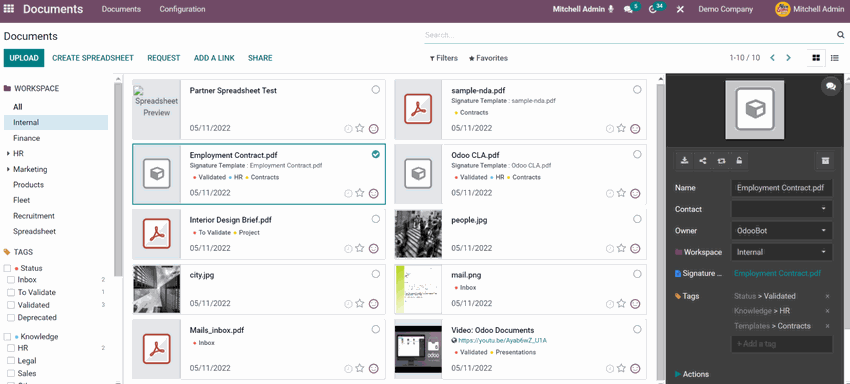The image size is (850, 384).
Task: Star the Video: Odoo Documents card
Action: (x=621, y=369)
